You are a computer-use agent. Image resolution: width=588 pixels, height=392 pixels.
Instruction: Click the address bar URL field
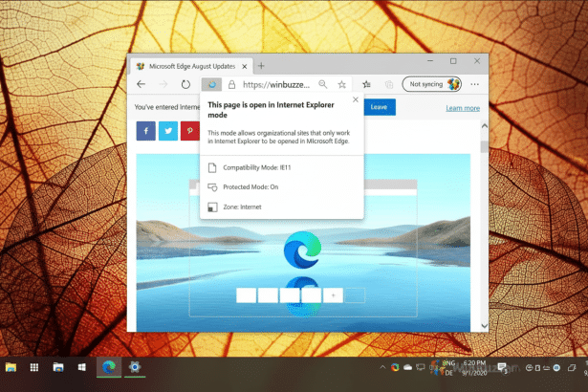(x=276, y=85)
